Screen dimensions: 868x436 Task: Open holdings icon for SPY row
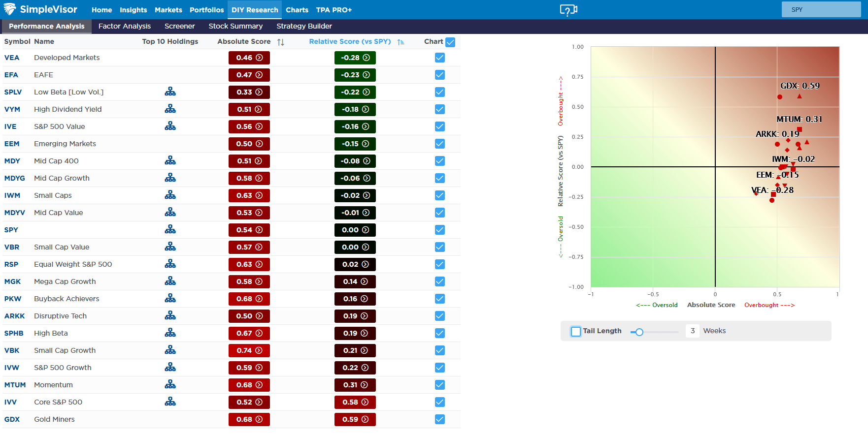pyautogui.click(x=170, y=230)
